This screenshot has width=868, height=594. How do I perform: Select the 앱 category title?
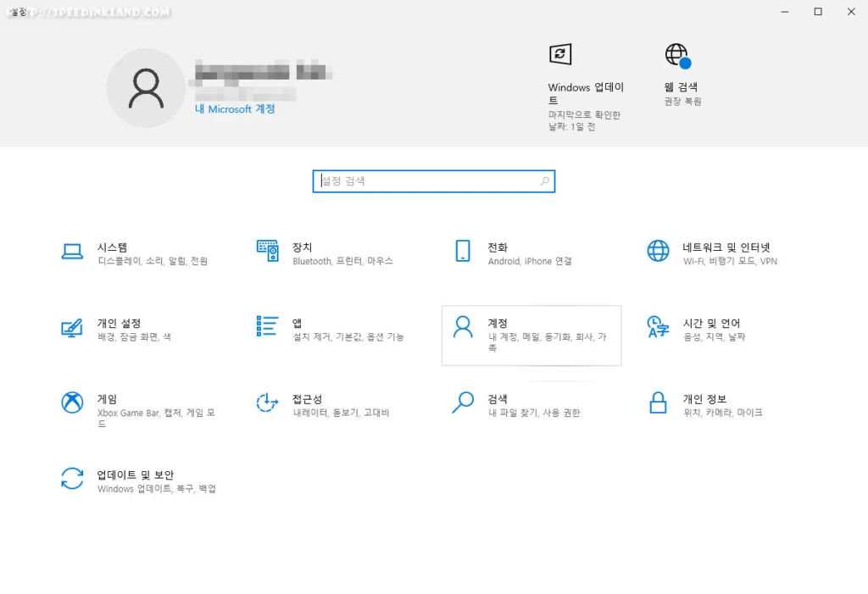(x=298, y=324)
